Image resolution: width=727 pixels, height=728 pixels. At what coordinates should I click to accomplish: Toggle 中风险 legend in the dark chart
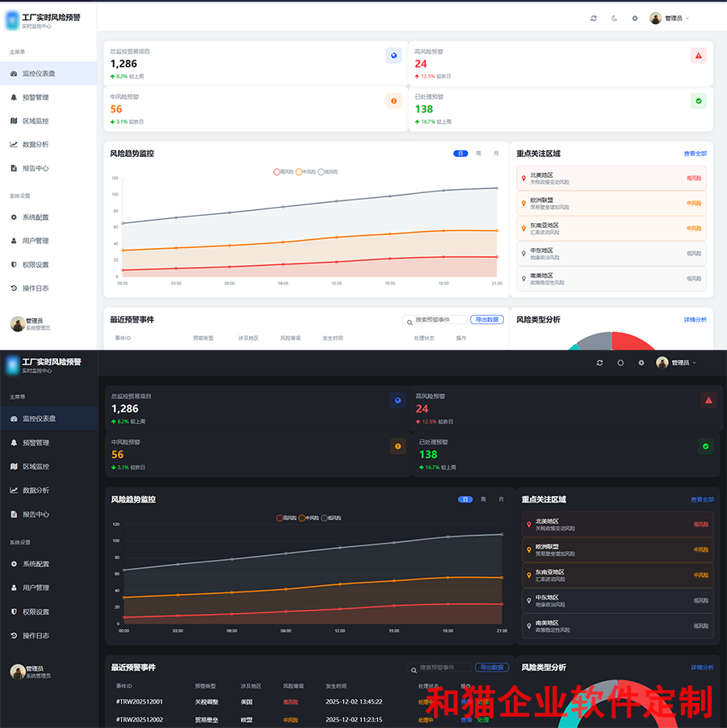tap(309, 518)
